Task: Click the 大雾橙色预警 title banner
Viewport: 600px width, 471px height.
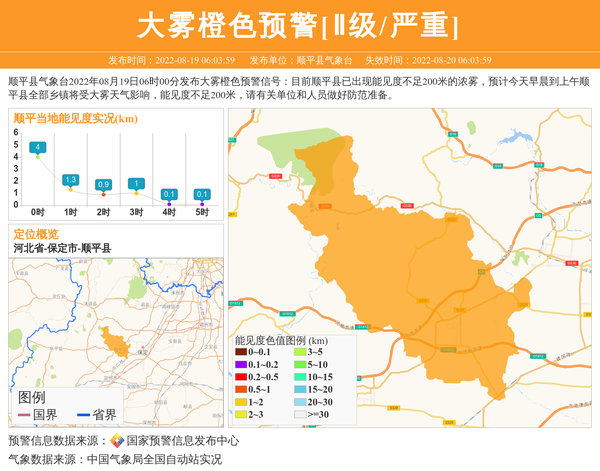Action: pos(299,26)
